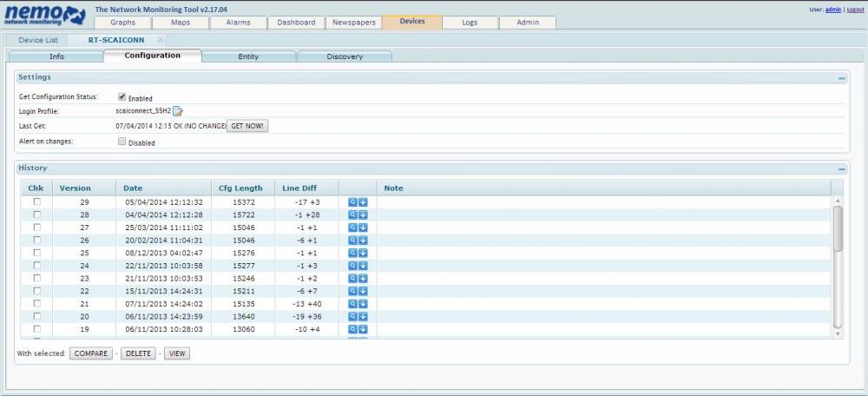Collapse the Settings panel
868x396 pixels.
click(x=841, y=79)
